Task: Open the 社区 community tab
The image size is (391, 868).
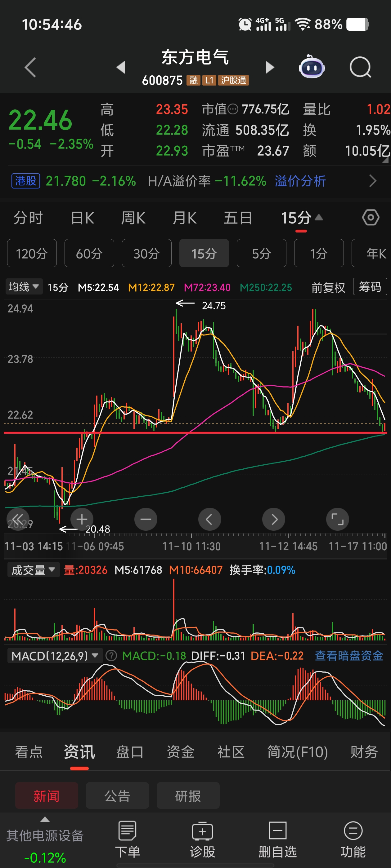Action: pyautogui.click(x=231, y=752)
